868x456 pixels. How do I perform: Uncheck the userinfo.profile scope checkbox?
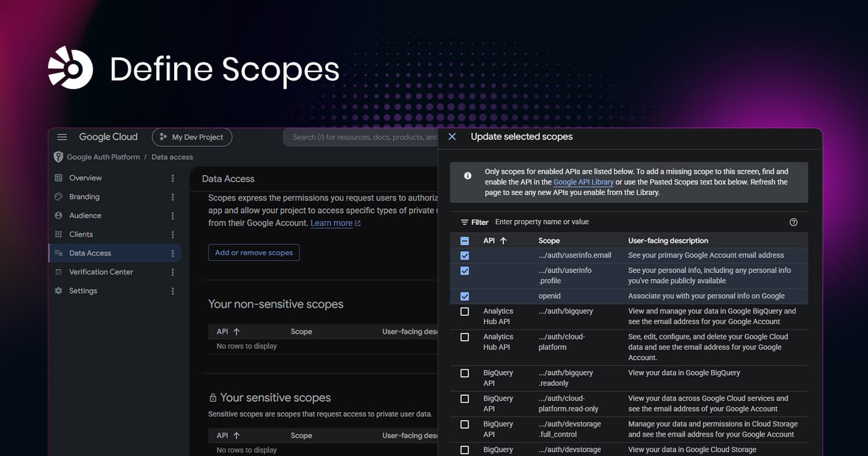(465, 270)
